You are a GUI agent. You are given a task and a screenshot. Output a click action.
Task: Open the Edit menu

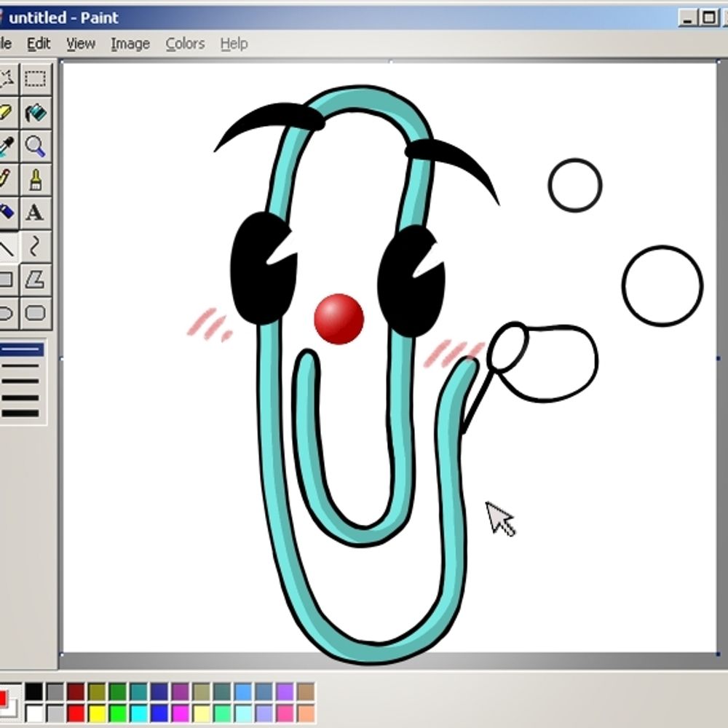[39, 44]
